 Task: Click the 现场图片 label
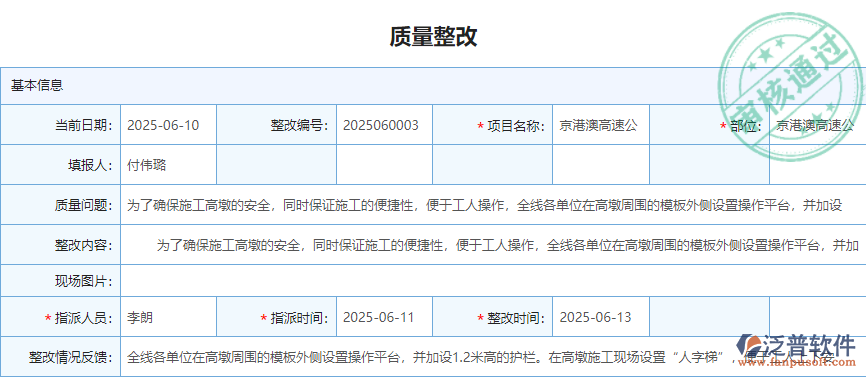(x=83, y=281)
